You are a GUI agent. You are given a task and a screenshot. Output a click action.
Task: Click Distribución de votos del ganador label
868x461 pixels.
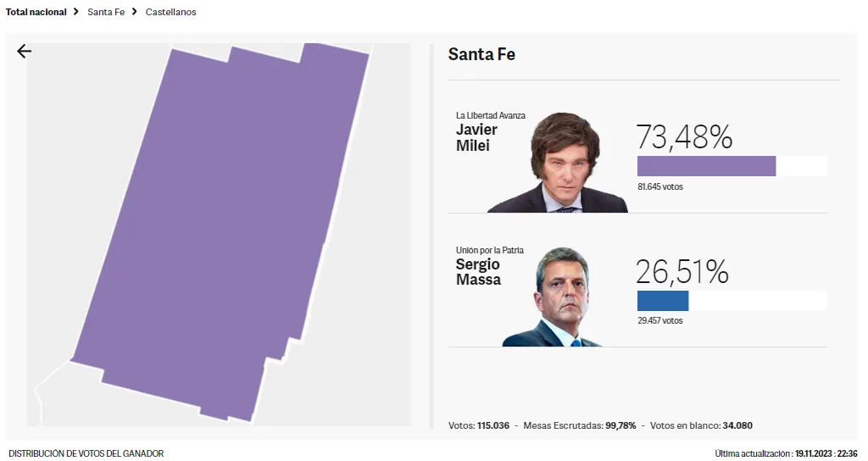[86, 453]
